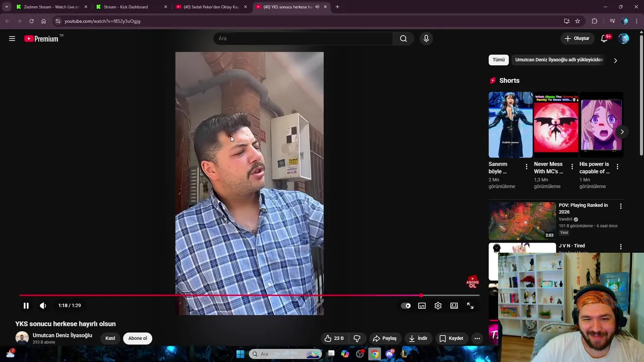Open the 'POV: Playing Ranked in 2026' thumbnail
Screen dimensions: 644x362
pos(522,221)
